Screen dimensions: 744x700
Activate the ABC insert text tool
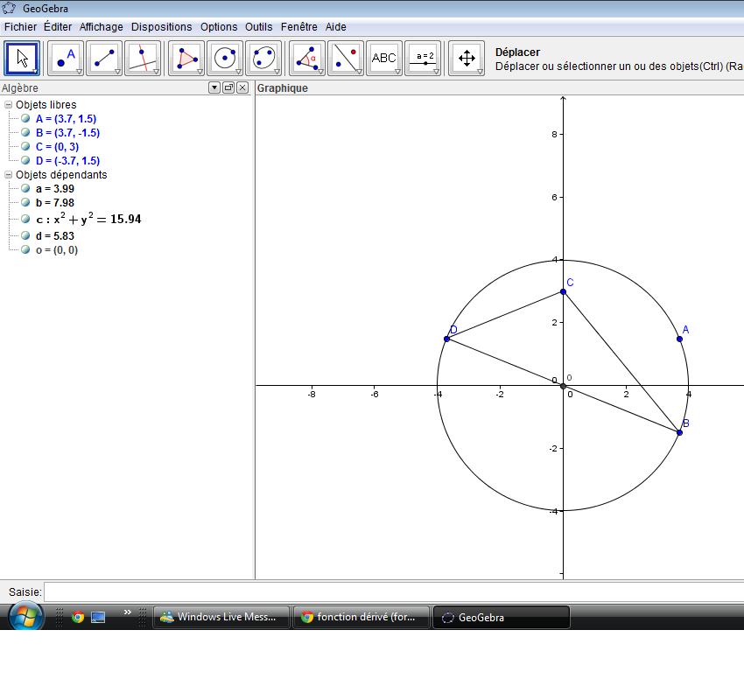[383, 59]
